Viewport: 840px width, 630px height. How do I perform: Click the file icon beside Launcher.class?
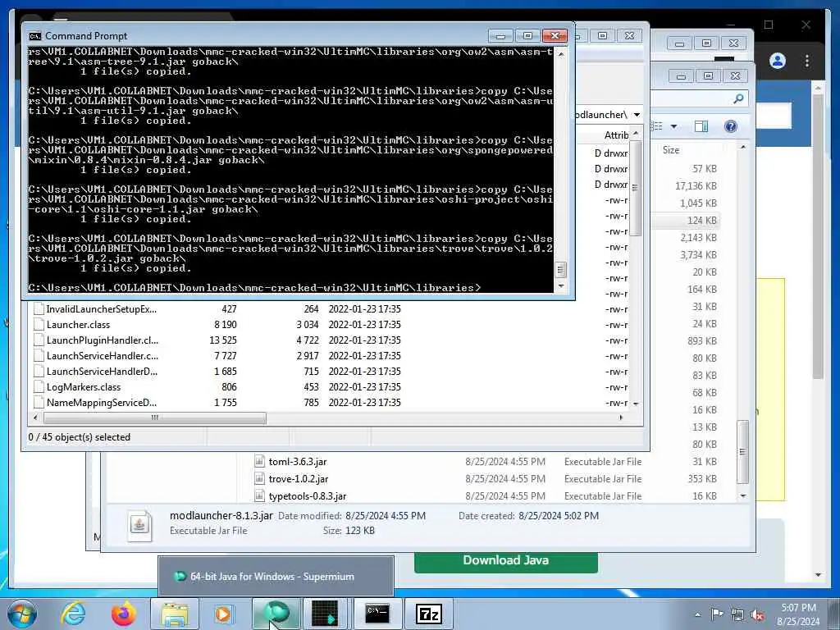point(39,324)
